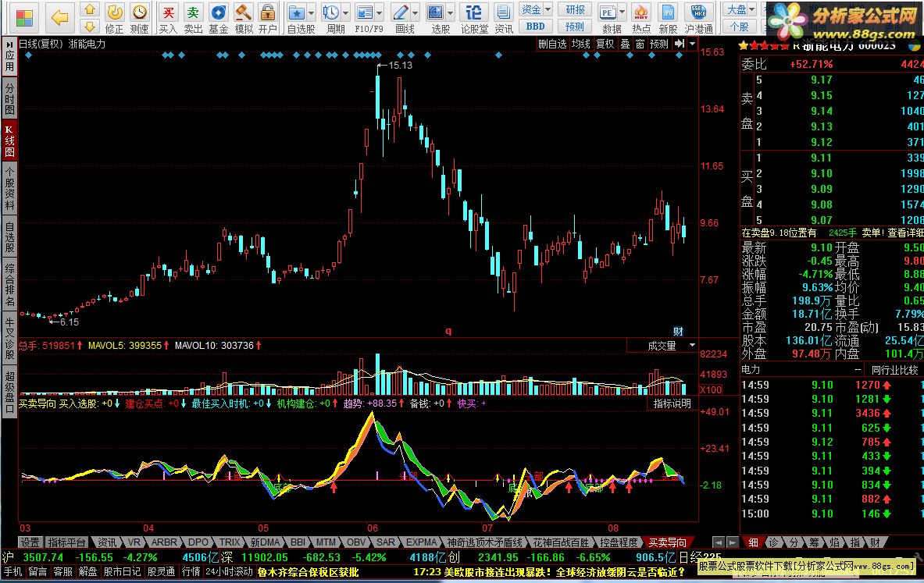Click the 预测 toolbar button below 研报
Screen dimensions: 924x583
[x=575, y=27]
